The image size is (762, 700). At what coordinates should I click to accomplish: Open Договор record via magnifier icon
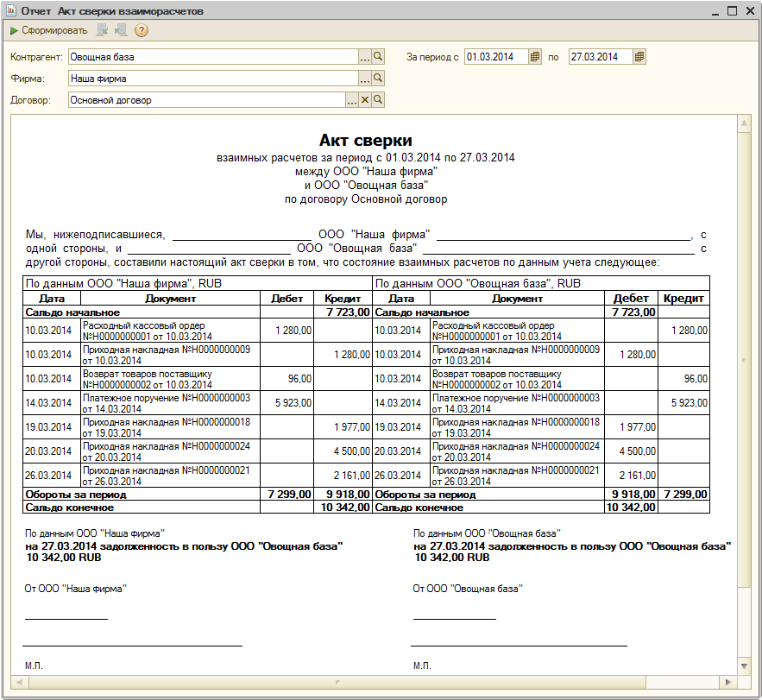tap(378, 100)
